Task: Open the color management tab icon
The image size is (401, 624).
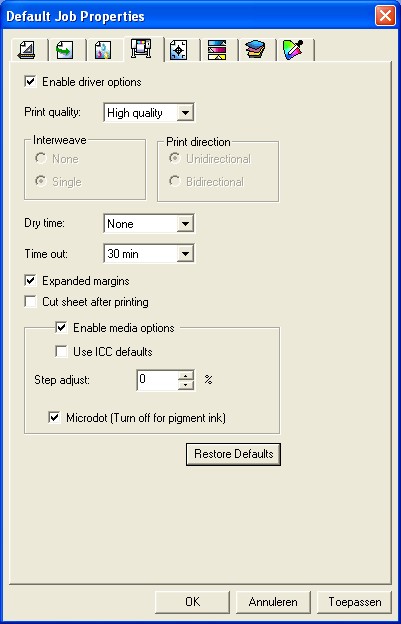Action: [x=103, y=51]
